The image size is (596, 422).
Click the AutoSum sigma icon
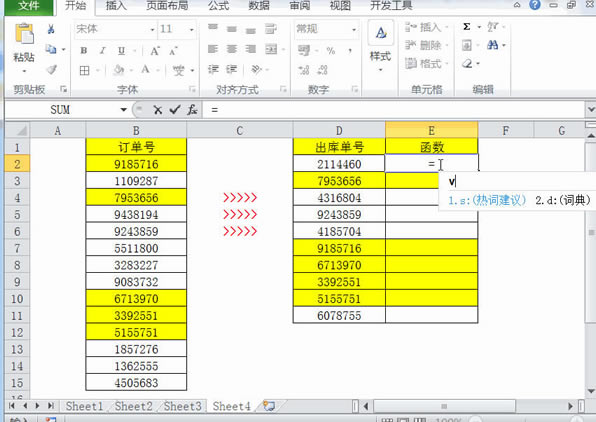[x=467, y=27]
